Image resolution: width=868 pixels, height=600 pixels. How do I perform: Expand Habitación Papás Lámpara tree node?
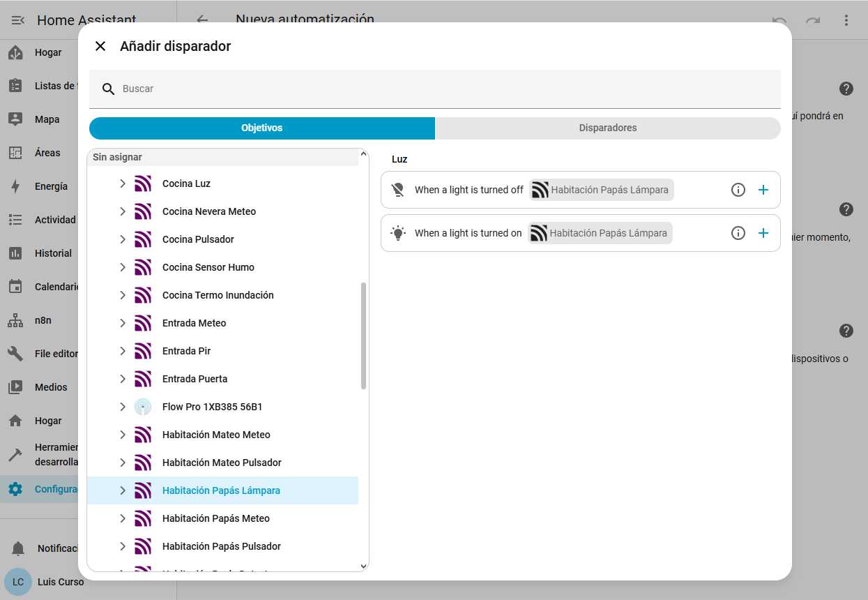coord(123,490)
